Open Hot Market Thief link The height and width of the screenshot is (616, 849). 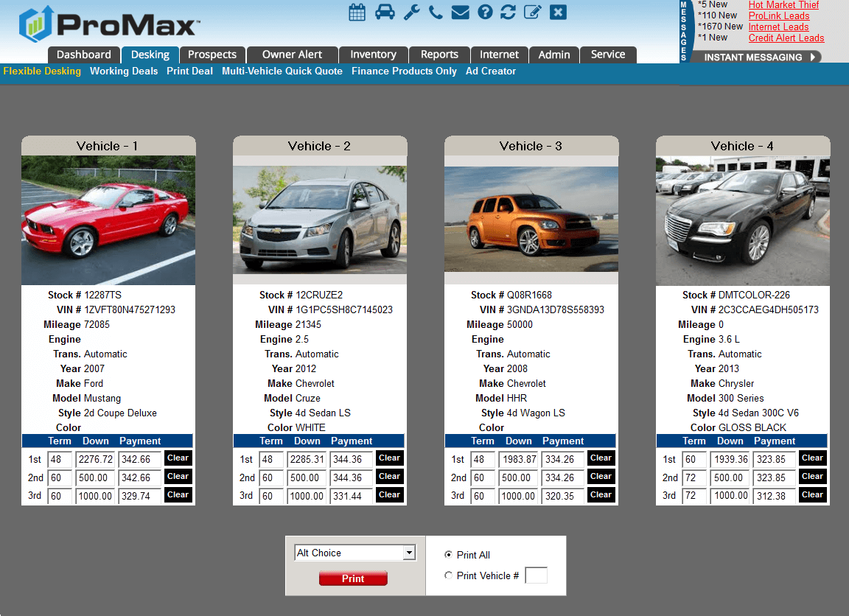coord(783,5)
